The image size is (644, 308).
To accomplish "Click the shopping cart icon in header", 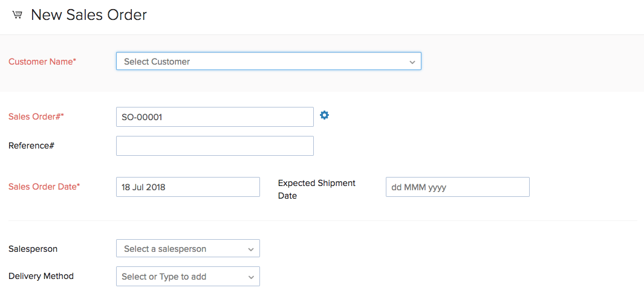I will pyautogui.click(x=18, y=15).
